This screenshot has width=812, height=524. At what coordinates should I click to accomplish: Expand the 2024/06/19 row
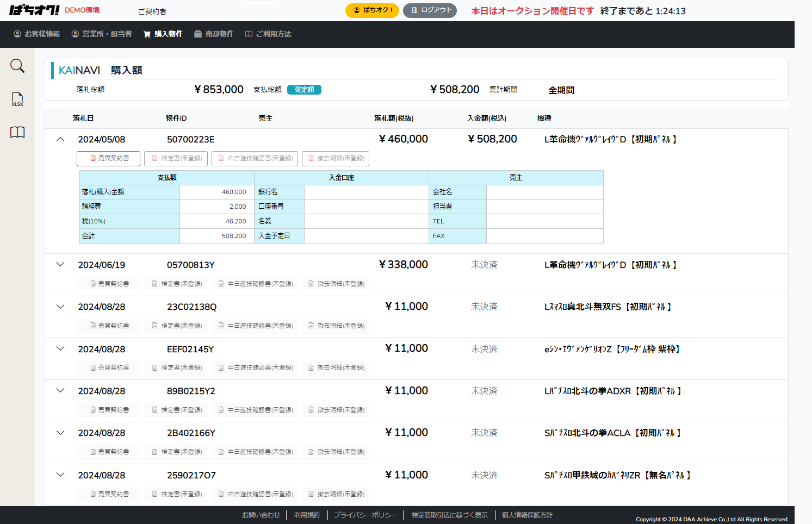tap(60, 265)
